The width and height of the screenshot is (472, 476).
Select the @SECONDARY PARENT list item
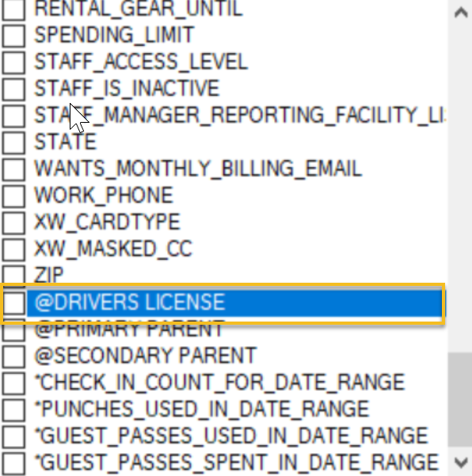pos(146,356)
